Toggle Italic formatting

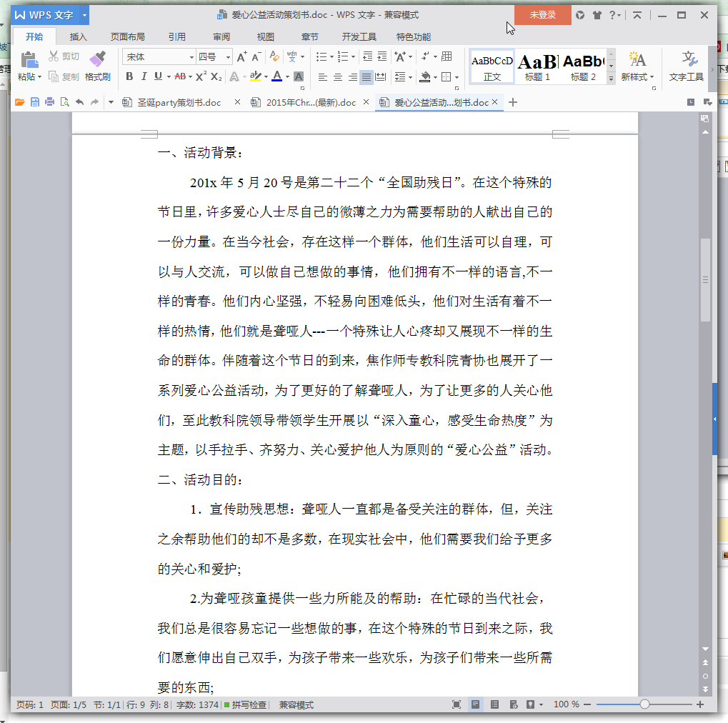click(144, 76)
